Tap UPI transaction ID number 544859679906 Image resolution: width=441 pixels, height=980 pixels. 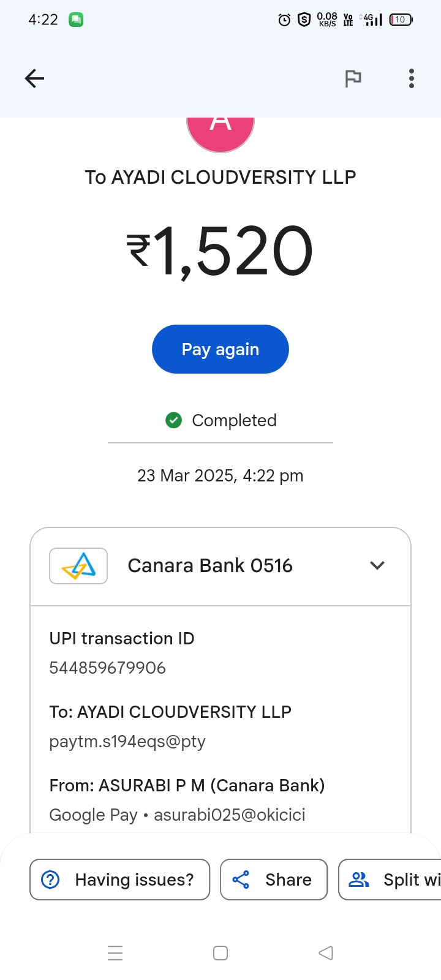108,668
